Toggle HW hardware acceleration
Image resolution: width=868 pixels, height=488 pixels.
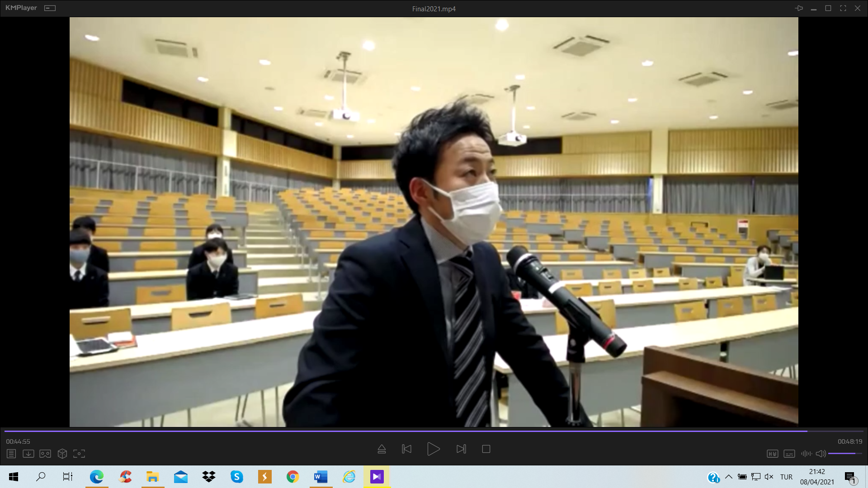(x=772, y=454)
